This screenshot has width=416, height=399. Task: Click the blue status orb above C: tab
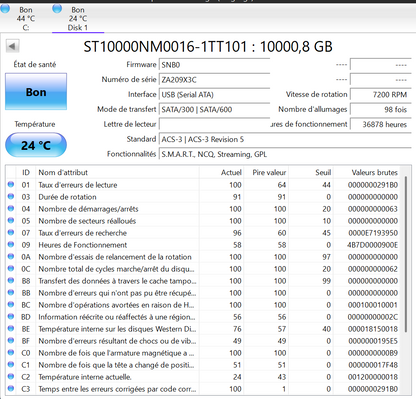pyautogui.click(x=5, y=8)
